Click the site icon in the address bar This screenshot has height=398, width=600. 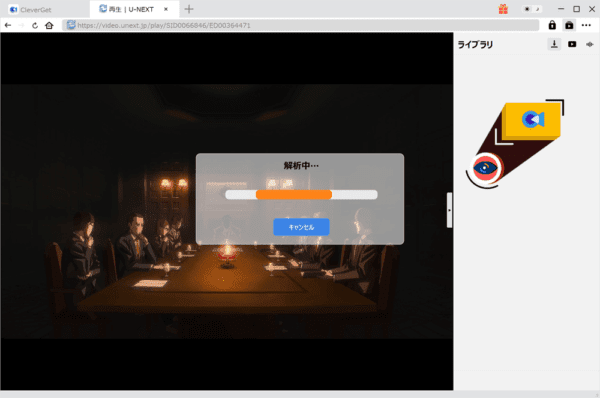(71, 25)
